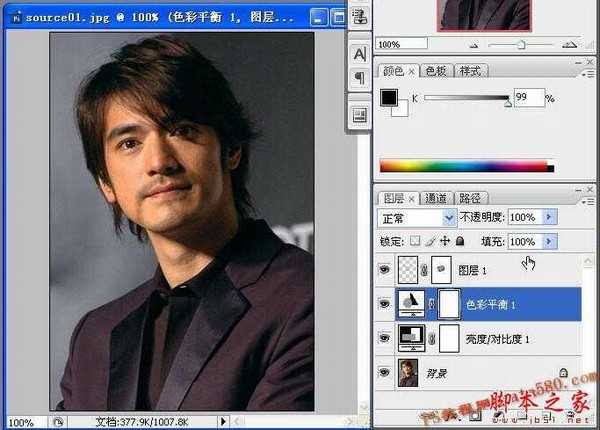Click the foreground color swatch in the Color panel

pyautogui.click(x=390, y=98)
